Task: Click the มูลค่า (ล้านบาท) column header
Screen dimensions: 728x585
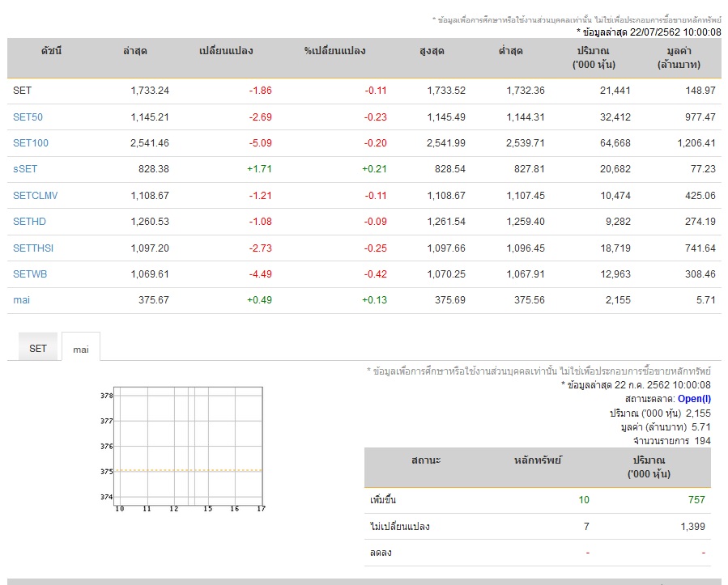Action: [x=679, y=57]
